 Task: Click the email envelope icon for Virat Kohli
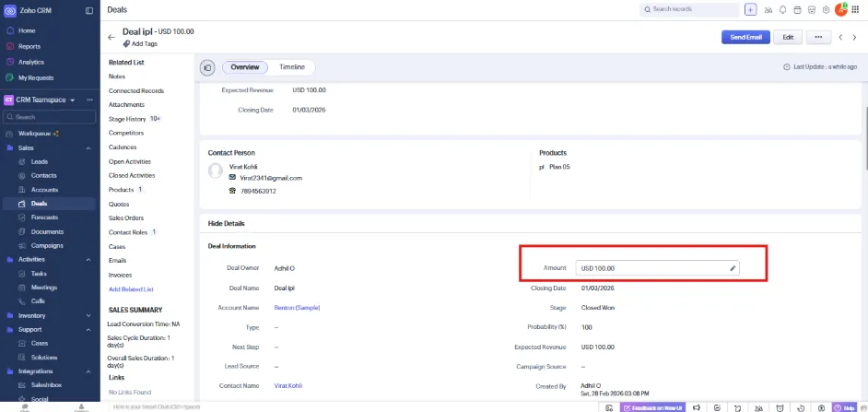[x=232, y=178]
